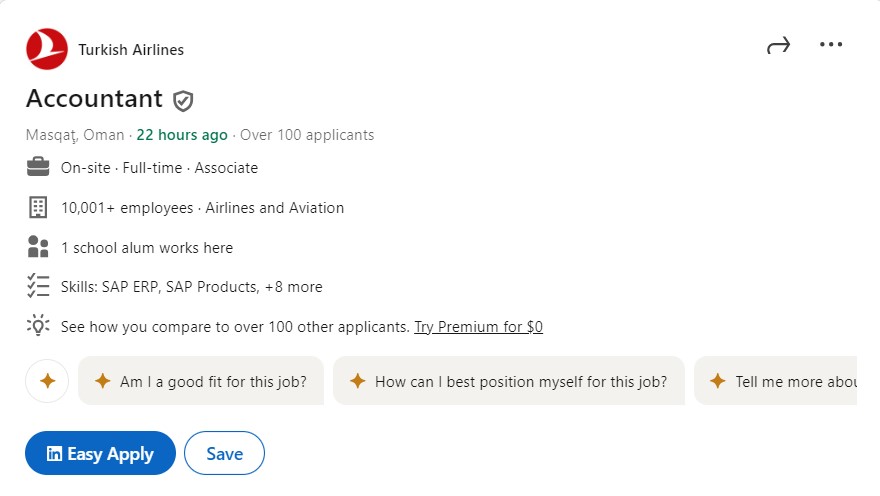Click the building icon beside employee count
The height and width of the screenshot is (496, 880).
[x=38, y=207]
